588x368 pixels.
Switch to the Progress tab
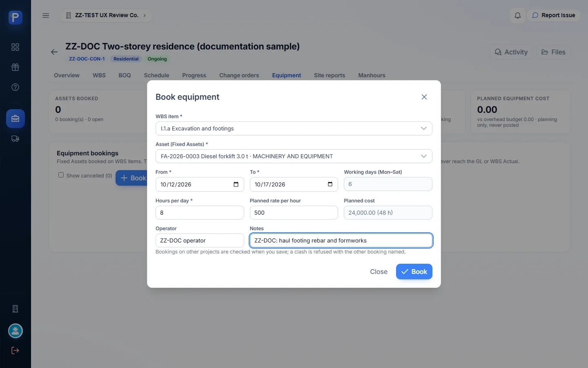coord(194,75)
